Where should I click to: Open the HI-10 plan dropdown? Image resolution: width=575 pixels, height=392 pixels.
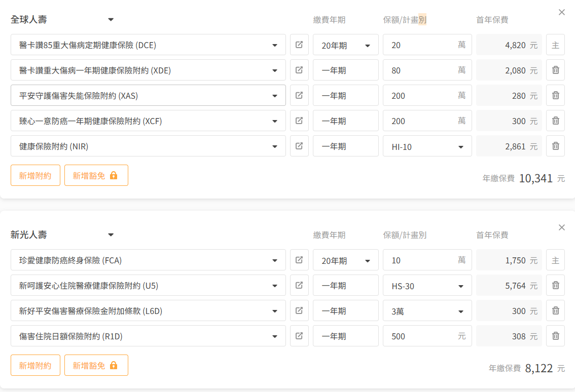click(x=427, y=146)
